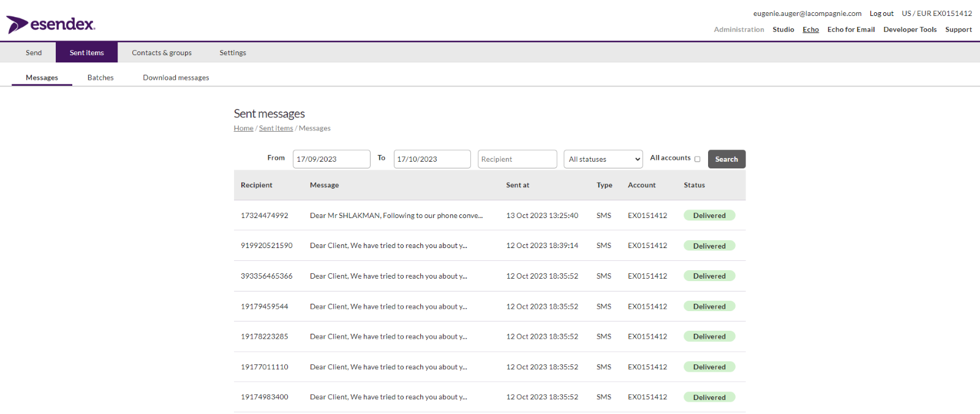The width and height of the screenshot is (980, 414).
Task: Toggle the All accounts checkbox
Action: 697,159
